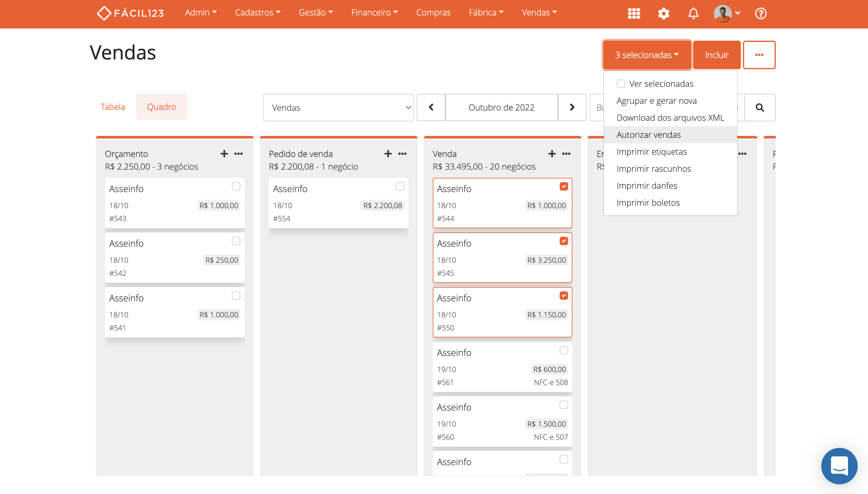Open the settings gear icon
This screenshot has width=868, height=494.
coord(663,14)
